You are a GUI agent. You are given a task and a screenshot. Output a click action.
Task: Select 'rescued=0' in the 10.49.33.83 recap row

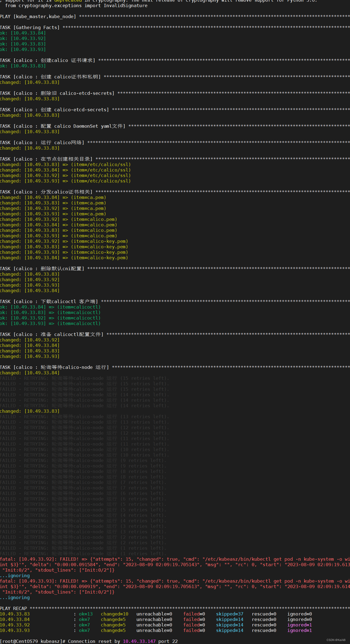click(264, 614)
